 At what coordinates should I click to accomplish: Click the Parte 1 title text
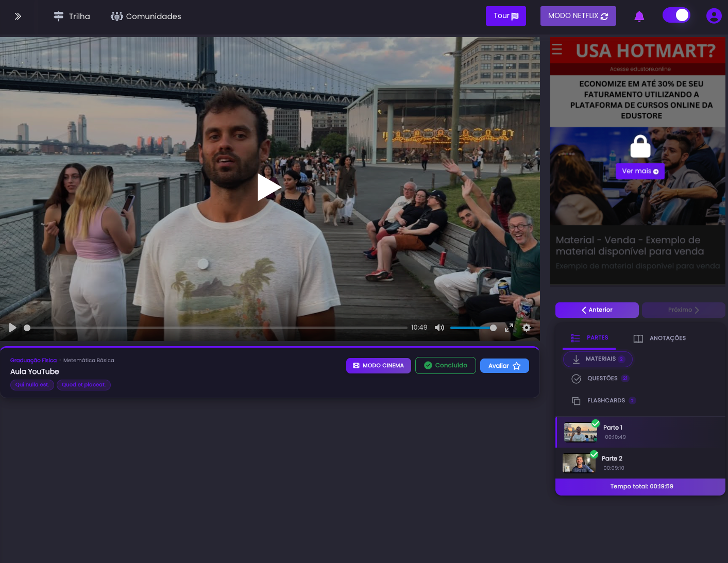613,428
